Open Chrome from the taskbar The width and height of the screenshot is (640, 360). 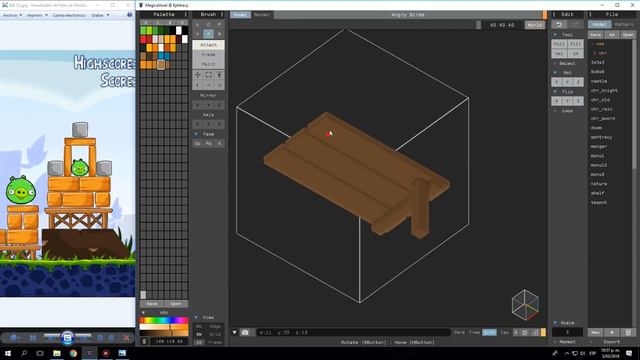tap(73, 353)
